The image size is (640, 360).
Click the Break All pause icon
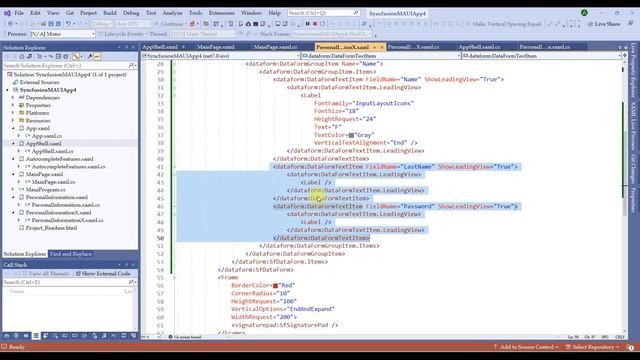308,24
